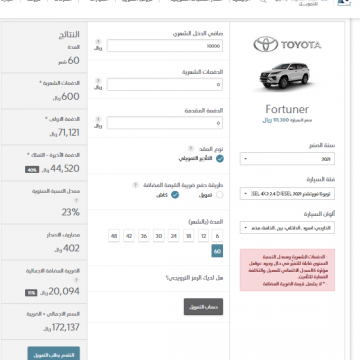Select the 'full' VAT payment radio option
The image size is (360, 360).
coord(175,195)
